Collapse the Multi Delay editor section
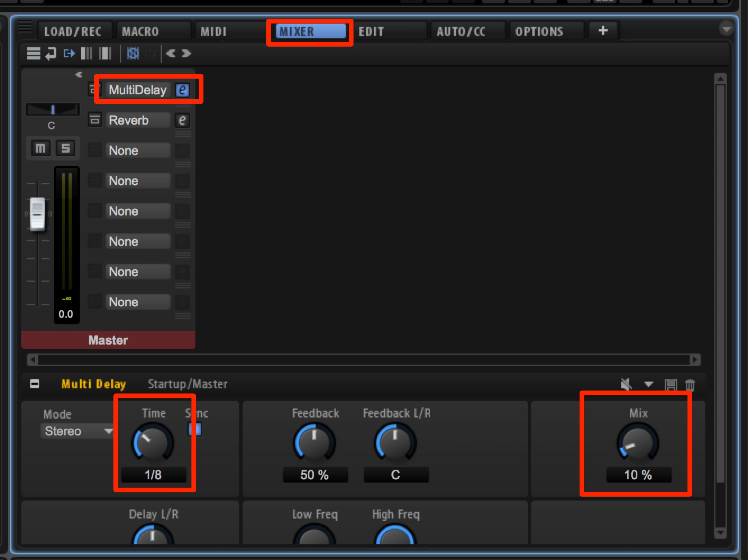 (x=35, y=384)
